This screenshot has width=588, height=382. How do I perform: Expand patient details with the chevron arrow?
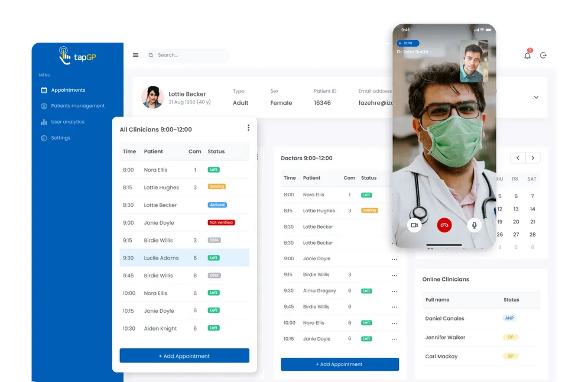536,97
